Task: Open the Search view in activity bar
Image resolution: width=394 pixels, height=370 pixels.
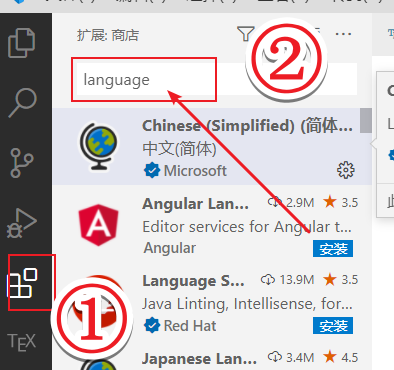Action: [22, 102]
